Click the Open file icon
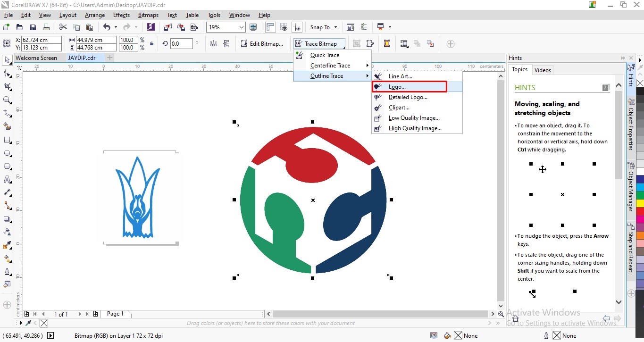 (20, 27)
